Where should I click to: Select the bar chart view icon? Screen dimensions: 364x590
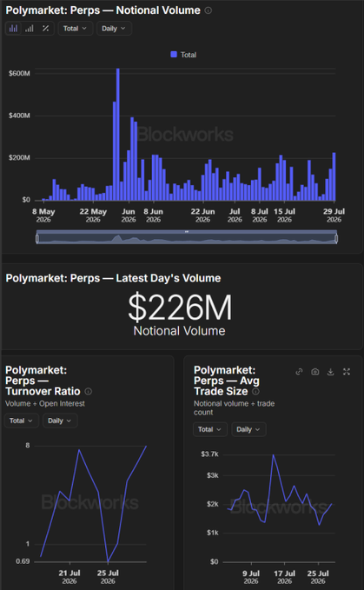coord(14,29)
